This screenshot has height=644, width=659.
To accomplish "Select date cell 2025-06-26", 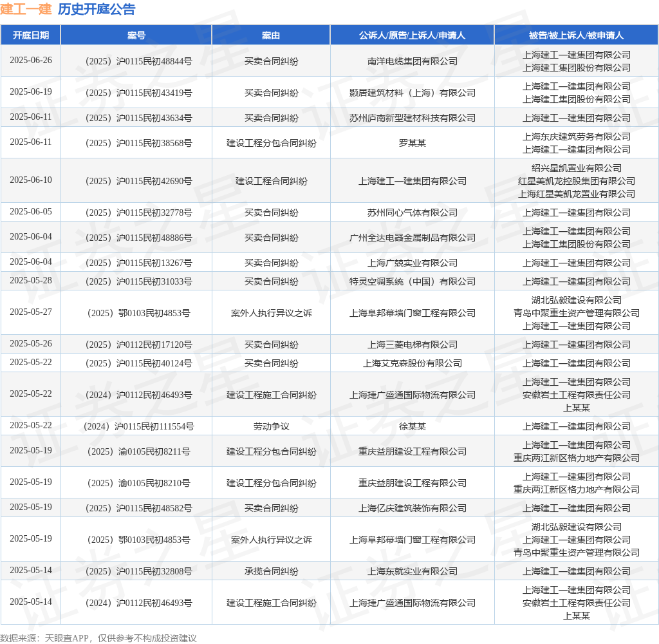I will click(x=31, y=60).
